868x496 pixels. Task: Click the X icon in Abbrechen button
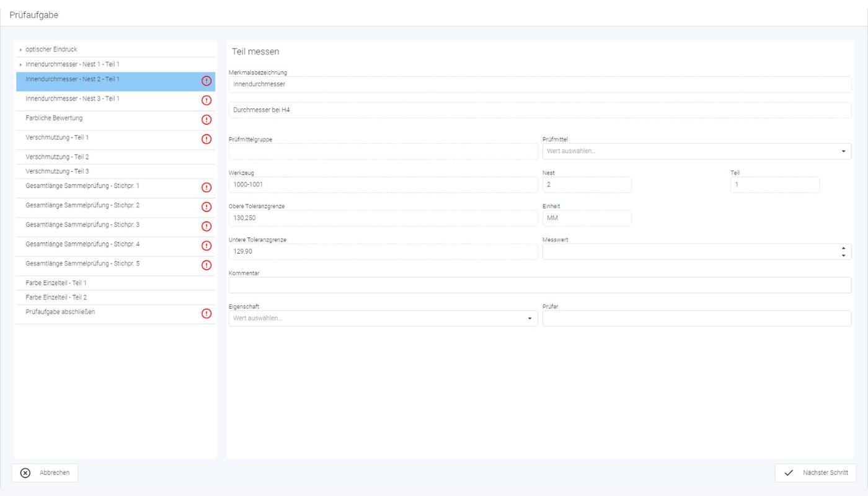pos(25,472)
